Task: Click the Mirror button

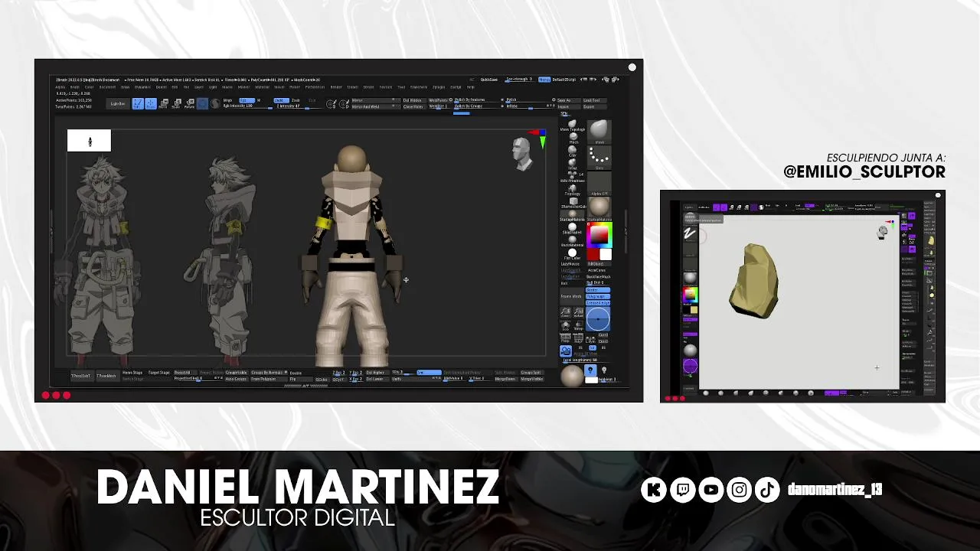Action: click(x=376, y=100)
